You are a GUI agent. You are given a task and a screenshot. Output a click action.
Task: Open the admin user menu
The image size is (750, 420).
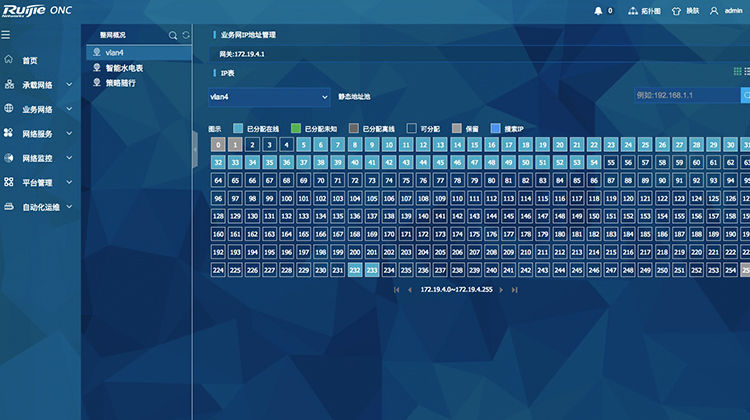point(727,10)
